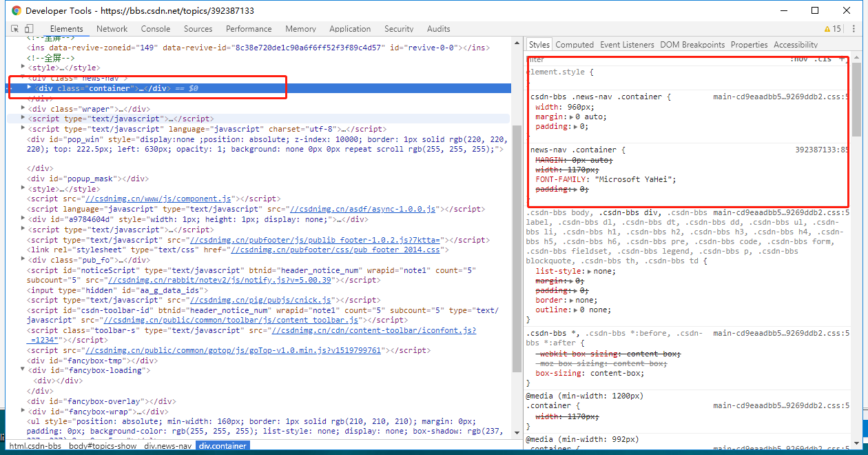Open the async-1.0.0.js source link

click(362, 209)
